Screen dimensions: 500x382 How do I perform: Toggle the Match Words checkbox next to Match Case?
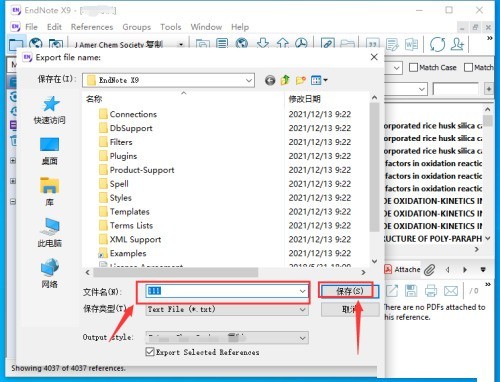468,67
